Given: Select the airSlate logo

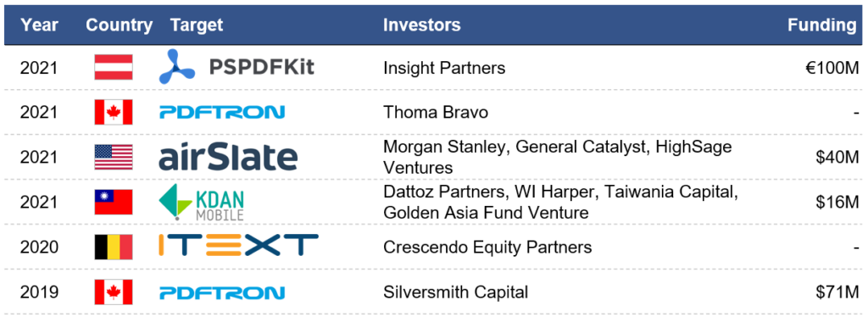Looking at the screenshot, I should click(228, 157).
